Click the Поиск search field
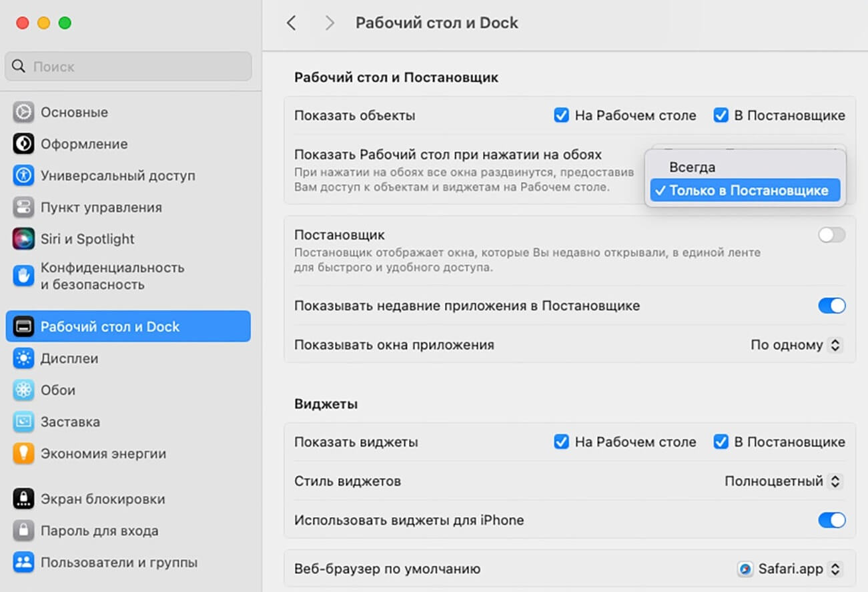This screenshot has height=592, width=868. coord(128,67)
